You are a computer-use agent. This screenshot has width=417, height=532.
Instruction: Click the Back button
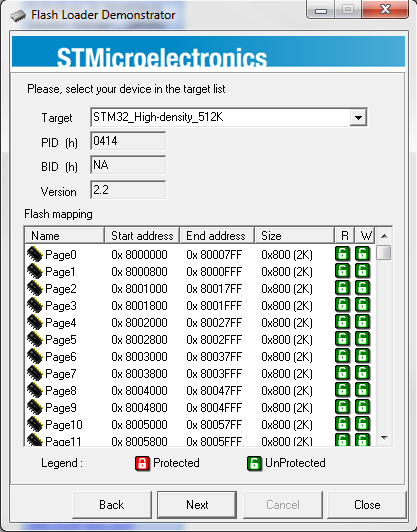pos(112,505)
